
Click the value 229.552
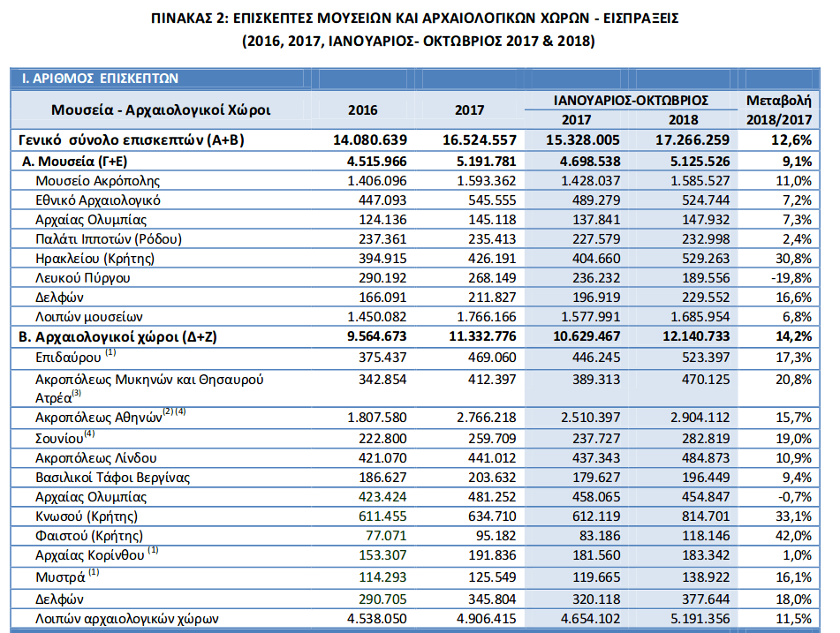706,298
